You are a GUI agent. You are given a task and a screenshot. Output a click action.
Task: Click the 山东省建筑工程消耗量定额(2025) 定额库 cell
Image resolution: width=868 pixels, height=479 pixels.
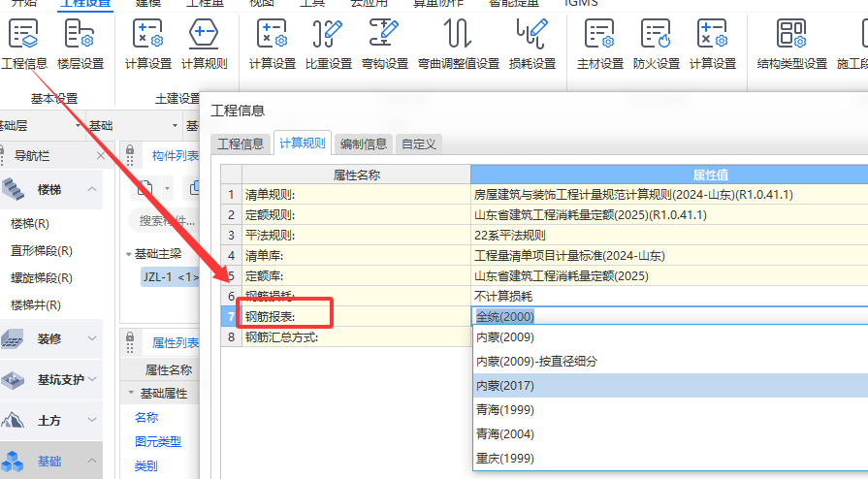point(669,275)
